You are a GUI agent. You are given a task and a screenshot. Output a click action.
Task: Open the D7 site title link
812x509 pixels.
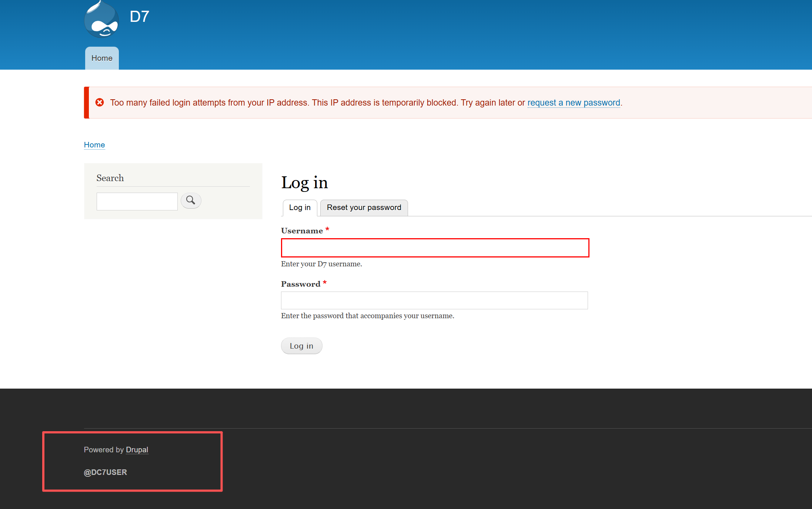(139, 17)
